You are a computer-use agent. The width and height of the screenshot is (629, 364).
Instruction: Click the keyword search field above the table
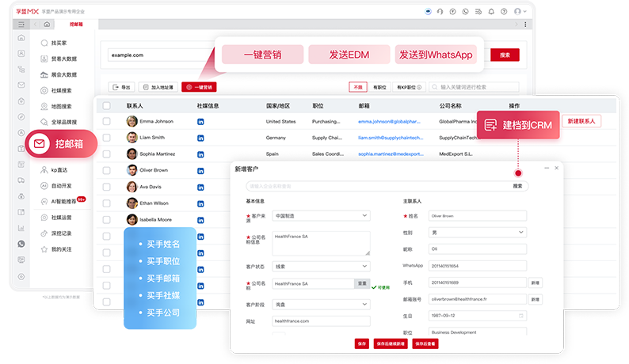[x=474, y=87]
